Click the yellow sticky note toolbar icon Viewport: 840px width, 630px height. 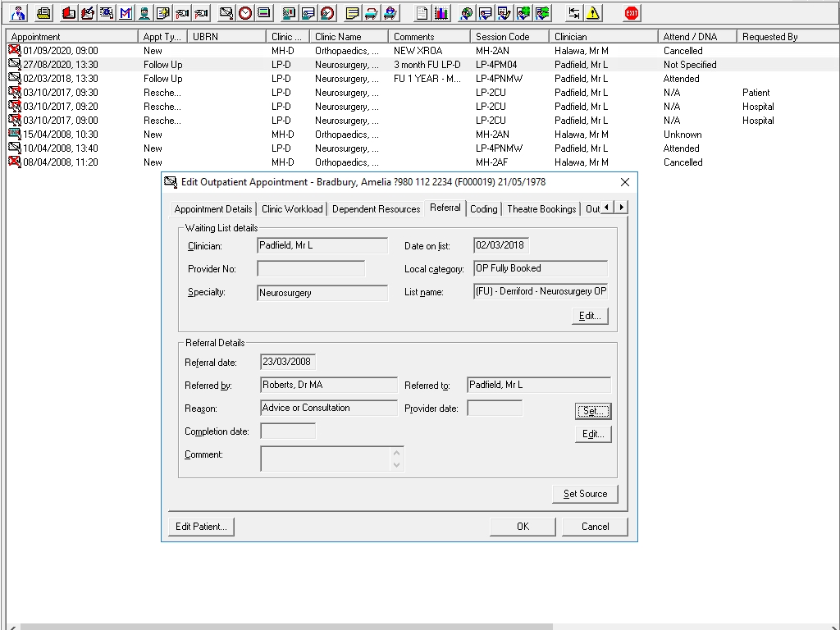point(353,13)
